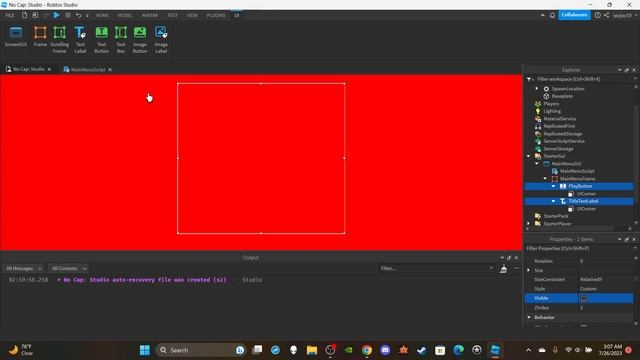
Task: Insert a Frame element
Action: (x=40, y=36)
